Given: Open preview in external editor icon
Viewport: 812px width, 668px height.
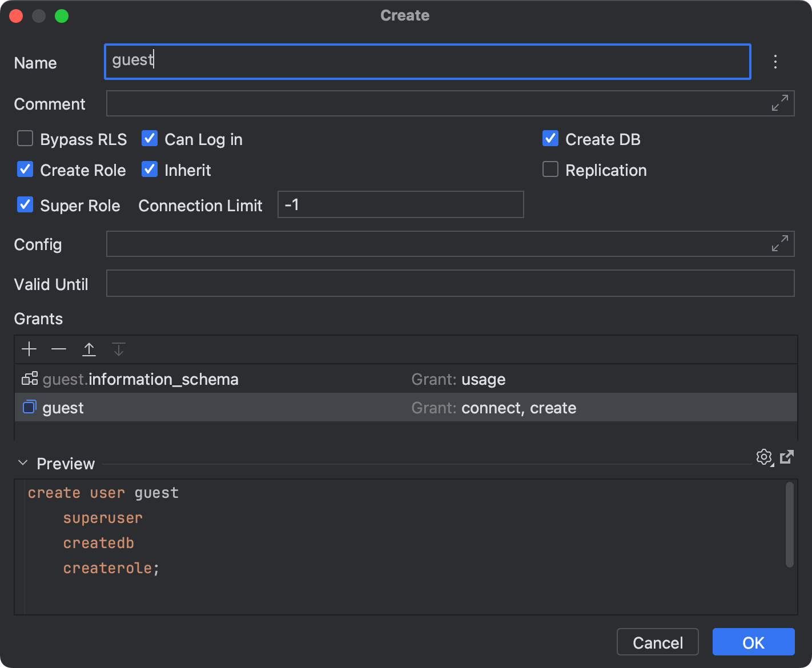Looking at the screenshot, I should click(787, 457).
